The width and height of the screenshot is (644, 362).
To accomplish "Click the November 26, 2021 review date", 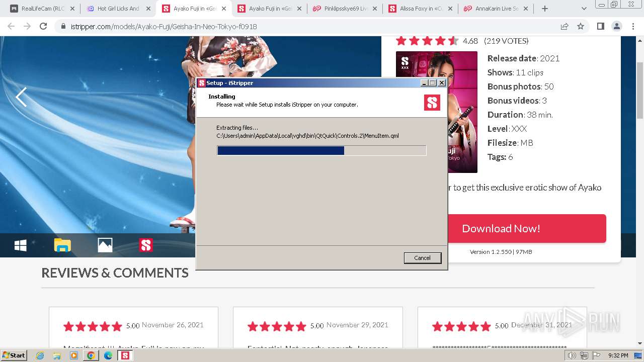I will pos(173,325).
